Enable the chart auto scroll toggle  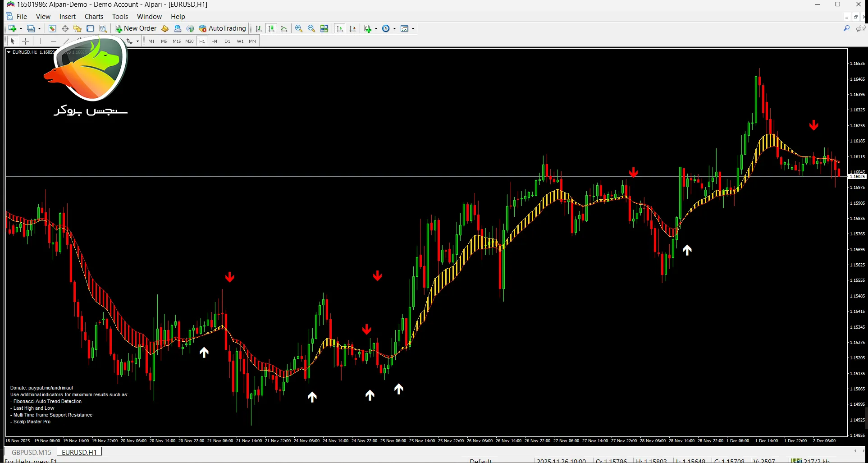point(340,28)
